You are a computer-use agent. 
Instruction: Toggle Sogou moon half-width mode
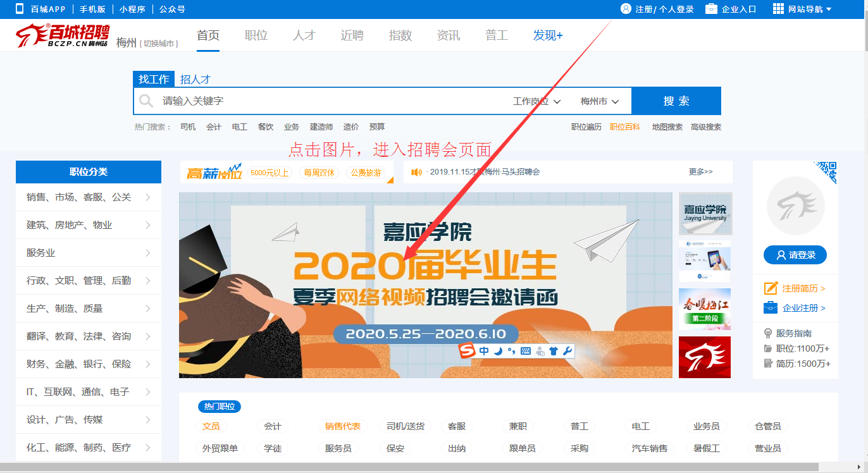tap(498, 351)
